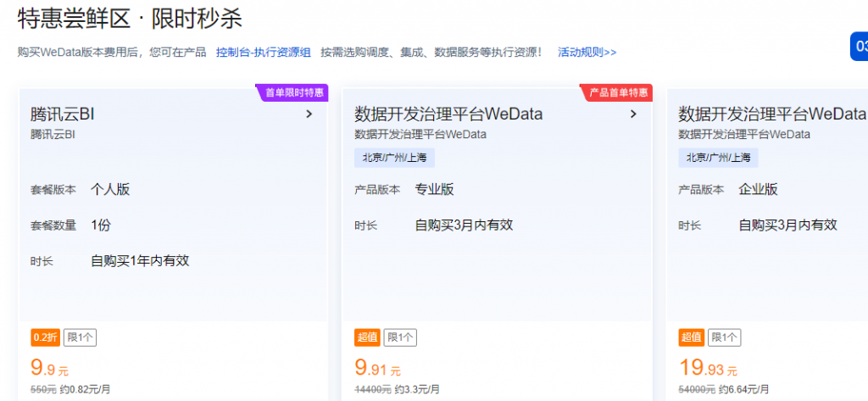Image resolution: width=868 pixels, height=401 pixels.
Task: Click the 专业版 product version value
Action: [435, 189]
